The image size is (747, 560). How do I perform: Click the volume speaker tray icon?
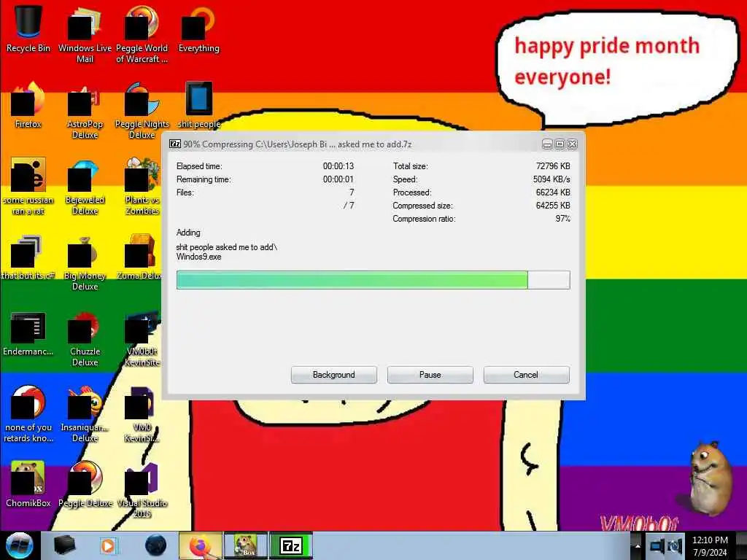675,546
